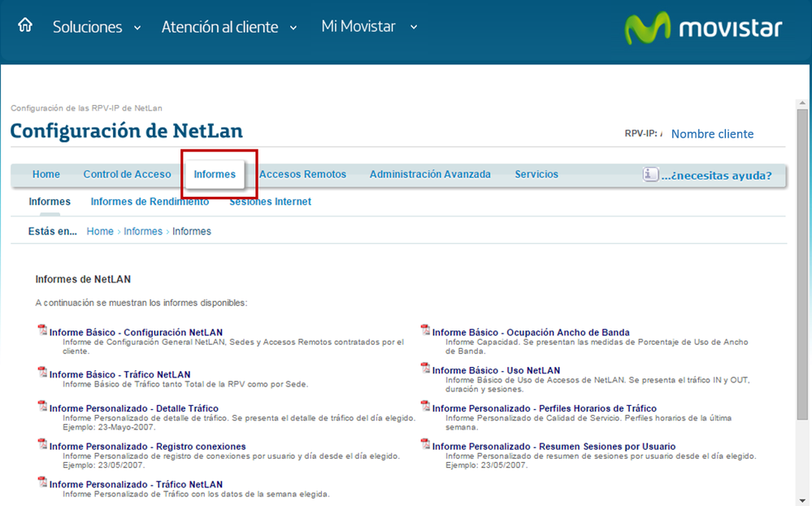Open the Sesiones Internet sub-tab
The image size is (812, 506).
[270, 201]
